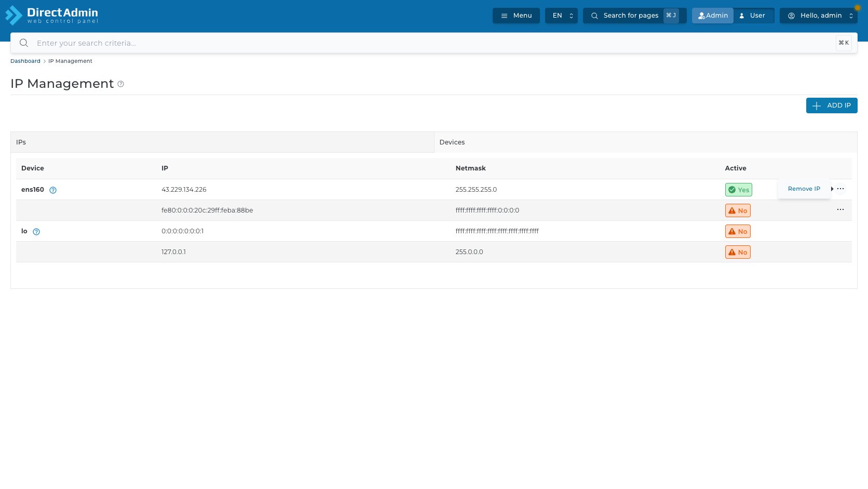Click the Active column header
This screenshot has width=868, height=489.
point(736,168)
